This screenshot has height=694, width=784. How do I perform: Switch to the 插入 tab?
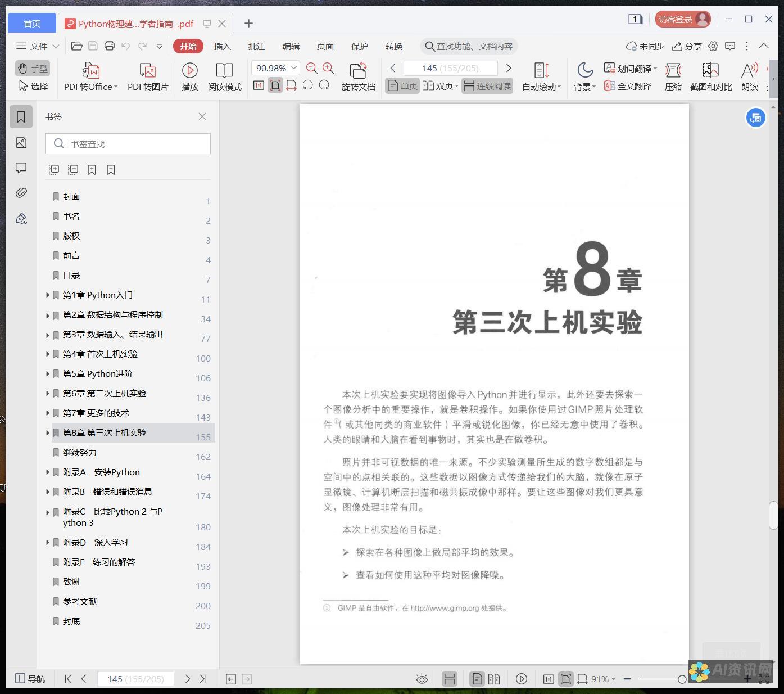(222, 46)
